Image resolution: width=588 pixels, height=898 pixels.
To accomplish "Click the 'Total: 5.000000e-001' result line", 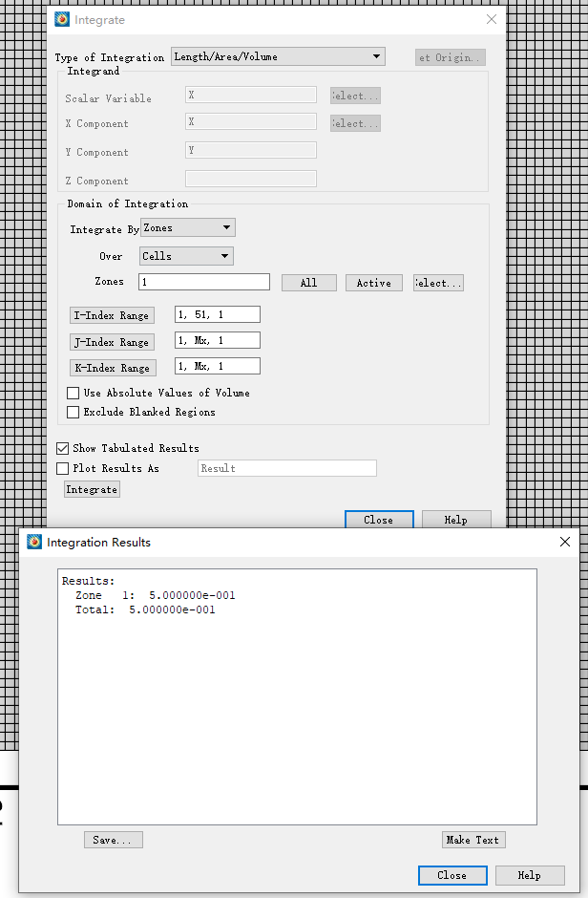I will (x=145, y=609).
